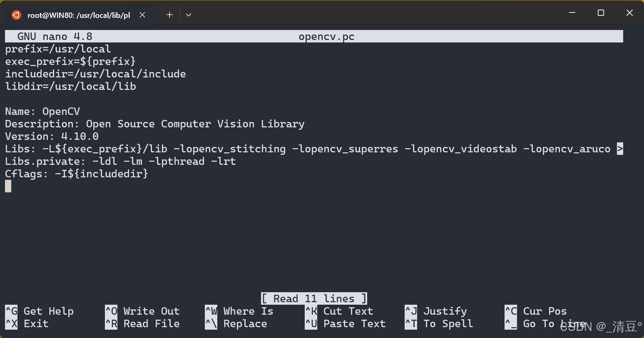Click the line continuation marker after -lopencv_aruco
644x338 pixels.
620,149
